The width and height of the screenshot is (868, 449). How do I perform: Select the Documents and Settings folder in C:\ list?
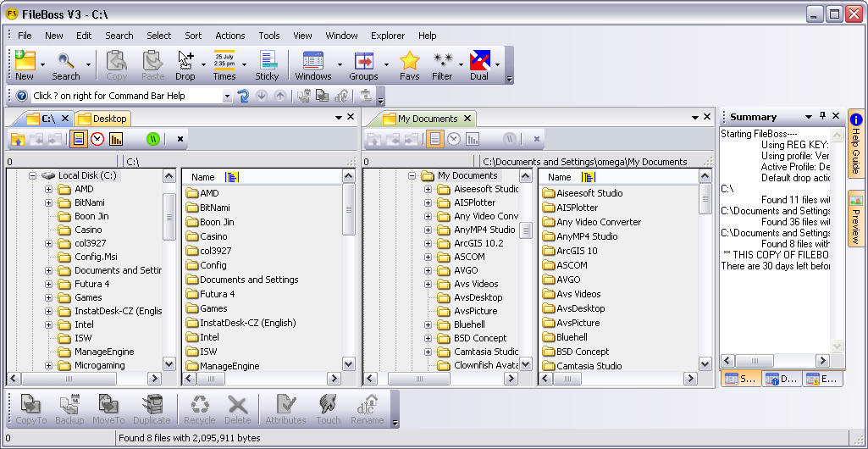click(x=249, y=280)
